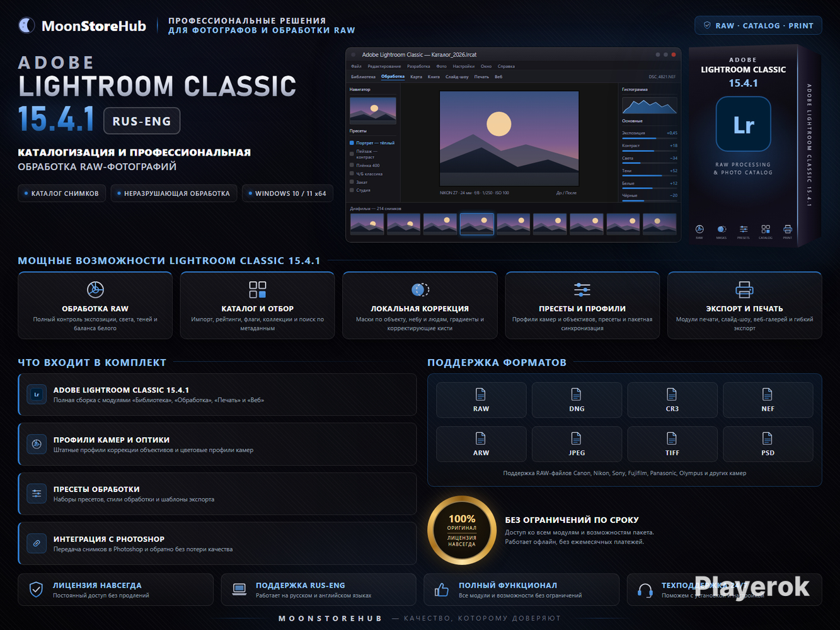Switch to the Библиотека module tab
The image size is (840, 630).
(x=363, y=77)
